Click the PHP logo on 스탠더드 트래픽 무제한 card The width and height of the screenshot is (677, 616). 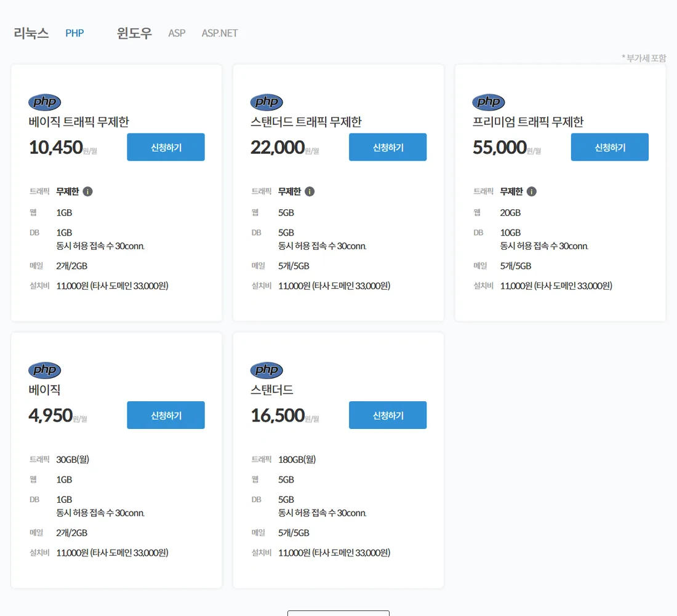tap(266, 102)
